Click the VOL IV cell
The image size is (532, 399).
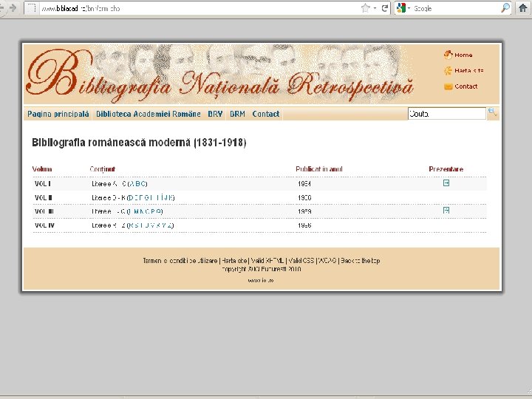(x=44, y=225)
